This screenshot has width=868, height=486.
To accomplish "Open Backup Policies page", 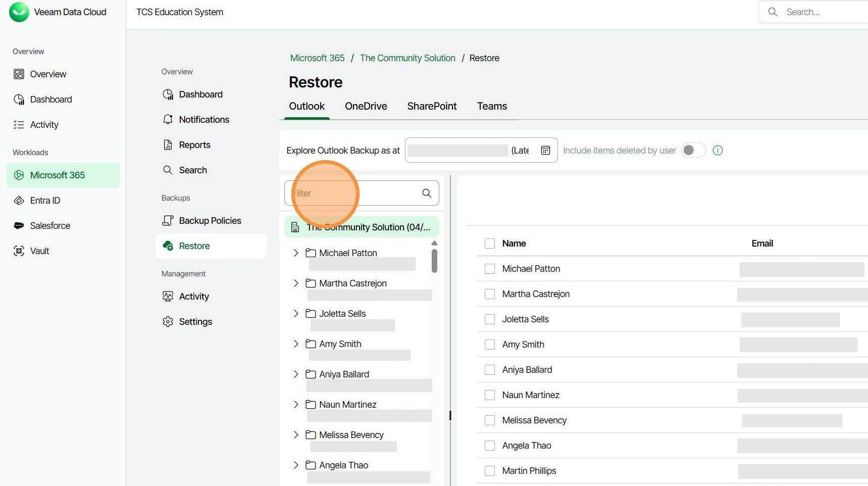I will (210, 221).
